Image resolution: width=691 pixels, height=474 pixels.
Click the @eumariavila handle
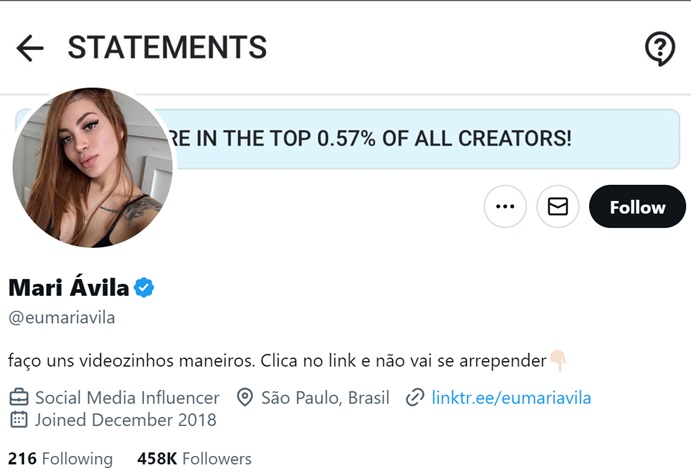(62, 318)
